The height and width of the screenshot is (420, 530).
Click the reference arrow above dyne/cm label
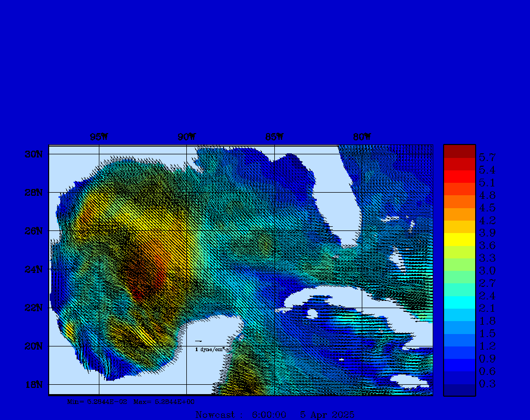[198, 341]
